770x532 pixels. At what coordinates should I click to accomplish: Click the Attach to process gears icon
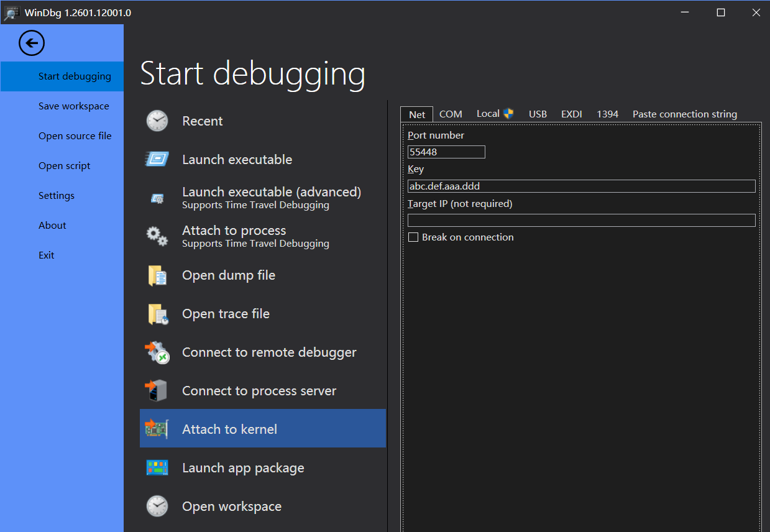pos(157,236)
